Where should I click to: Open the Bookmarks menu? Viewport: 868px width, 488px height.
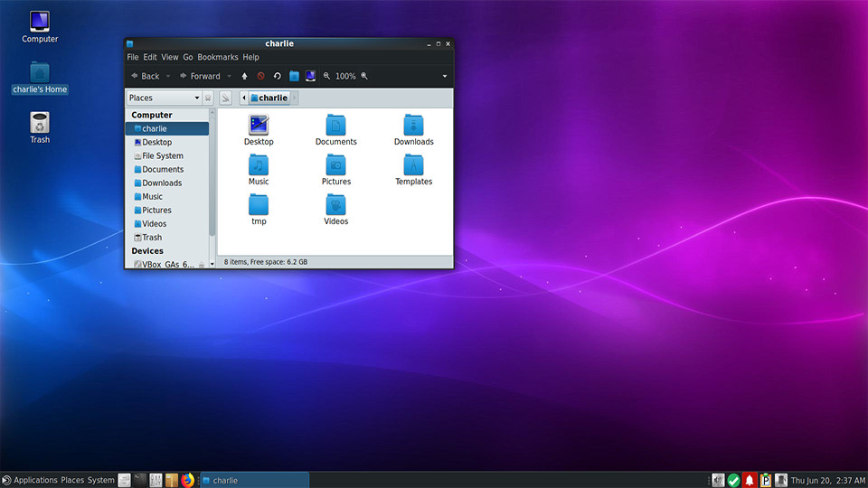[x=218, y=57]
